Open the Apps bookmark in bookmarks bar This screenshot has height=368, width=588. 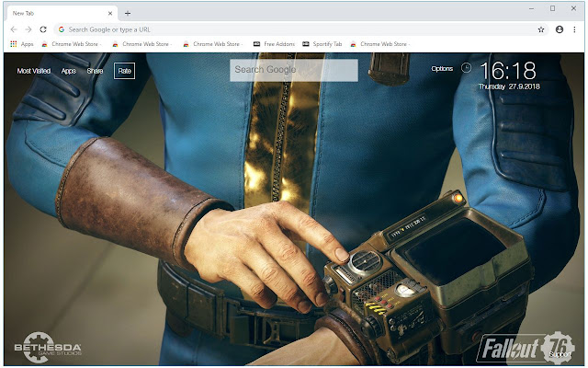(x=22, y=44)
